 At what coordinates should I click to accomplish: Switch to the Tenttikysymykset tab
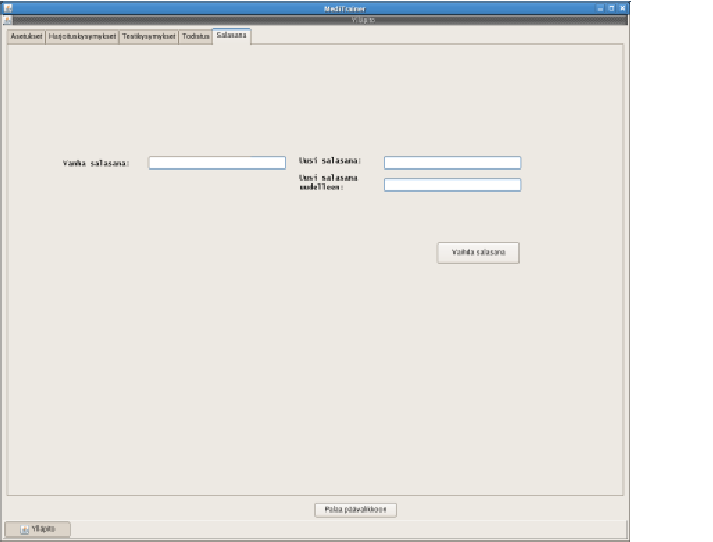149,36
